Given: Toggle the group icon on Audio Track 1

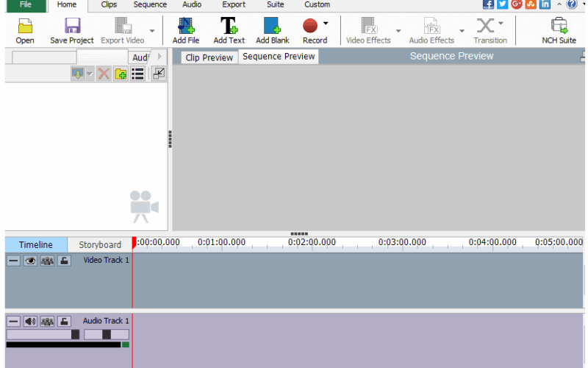Looking at the screenshot, I should click(x=47, y=321).
